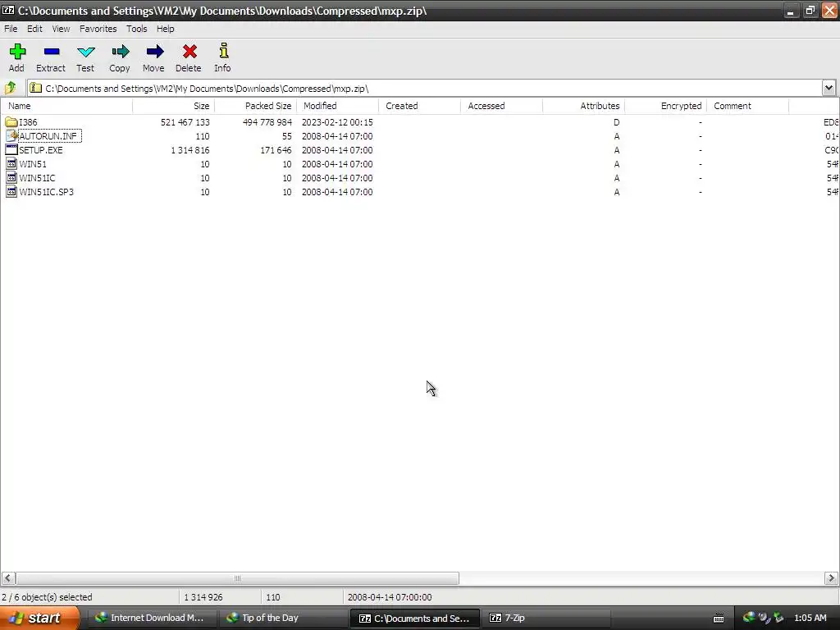Click size value 1 314 816
This screenshot has width=840, height=630.
(x=190, y=150)
